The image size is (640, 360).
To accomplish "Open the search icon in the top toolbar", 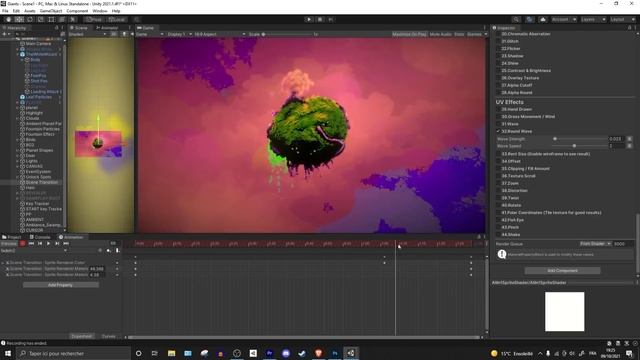I will 516,19.
